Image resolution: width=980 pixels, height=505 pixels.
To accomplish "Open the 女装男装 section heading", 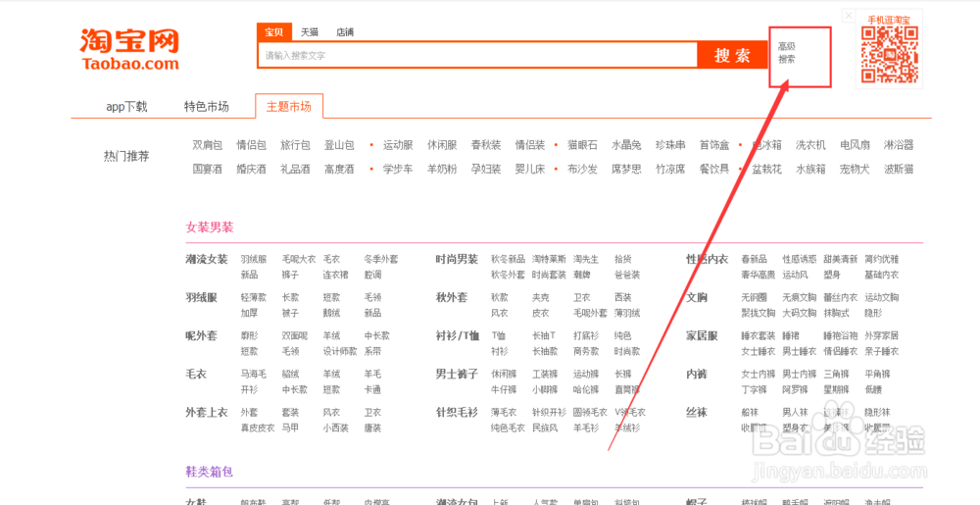I will pyautogui.click(x=210, y=227).
